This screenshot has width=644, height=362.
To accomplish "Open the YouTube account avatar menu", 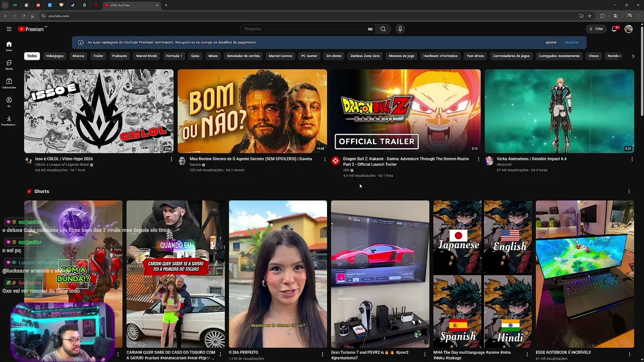I will 628,29.
